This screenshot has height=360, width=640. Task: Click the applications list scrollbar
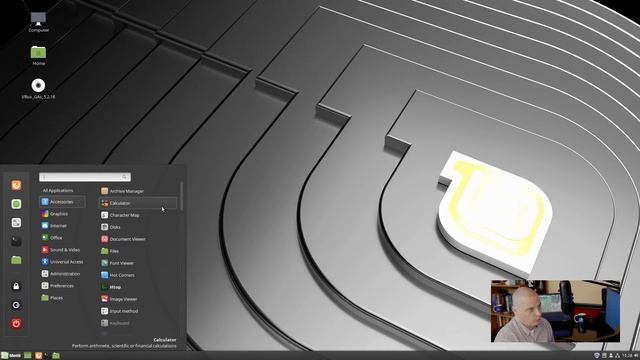point(181,196)
